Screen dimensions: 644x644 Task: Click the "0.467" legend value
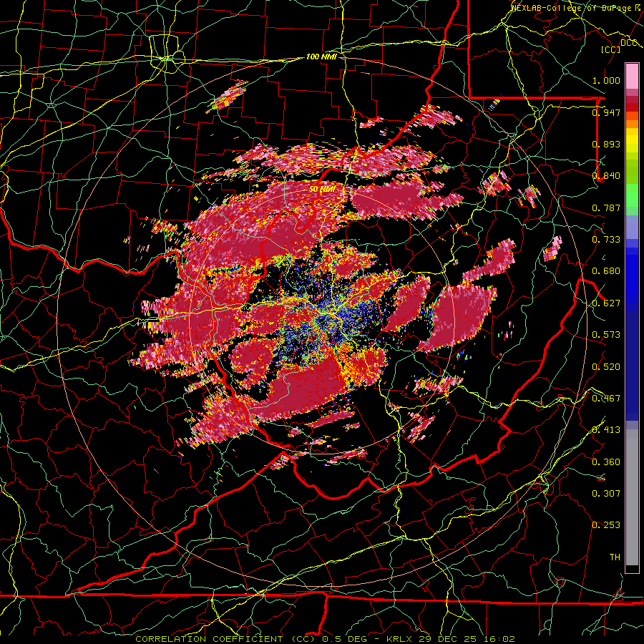[606, 399]
